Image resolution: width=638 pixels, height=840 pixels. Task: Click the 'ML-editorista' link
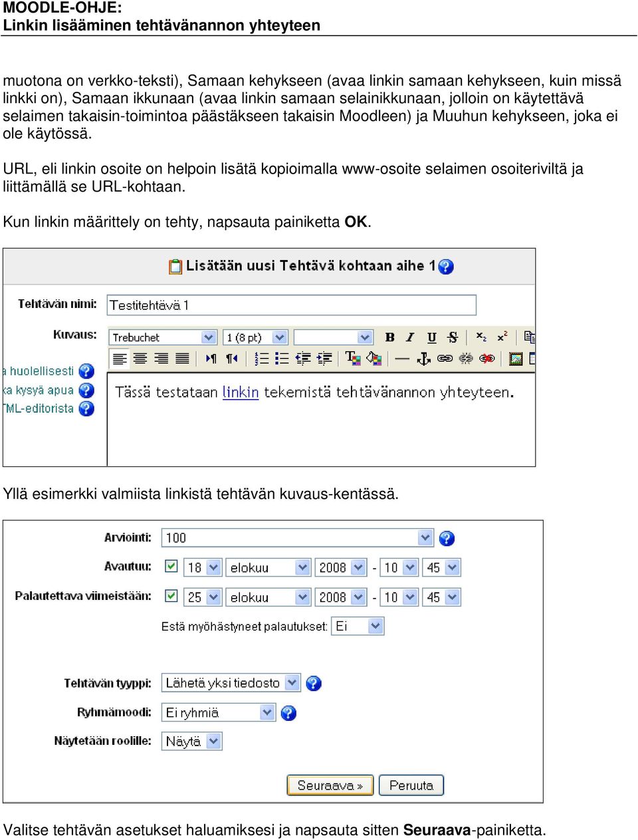point(39,408)
